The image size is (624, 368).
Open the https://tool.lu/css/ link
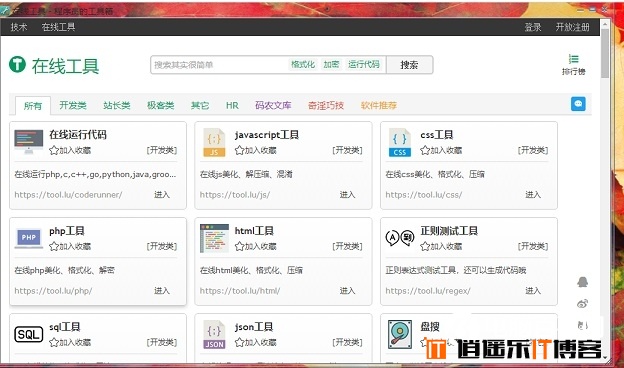[424, 195]
